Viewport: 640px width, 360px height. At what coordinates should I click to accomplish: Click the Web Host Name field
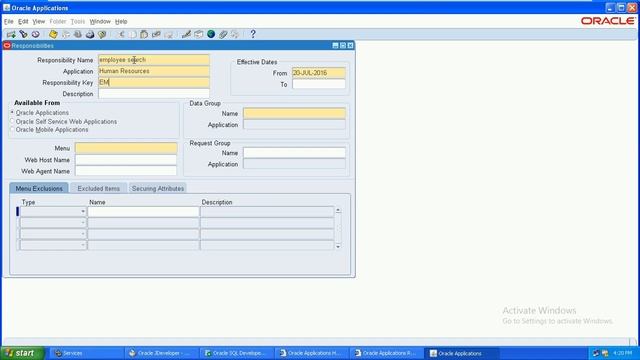pos(126,160)
